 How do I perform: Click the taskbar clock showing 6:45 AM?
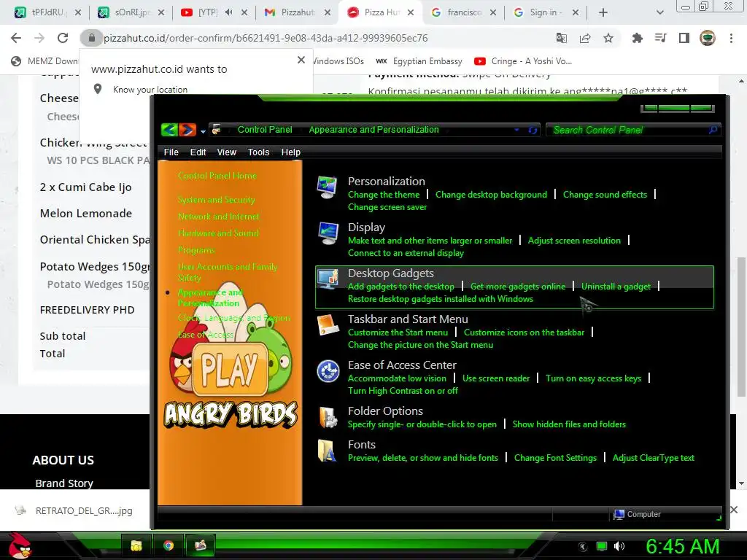682,546
